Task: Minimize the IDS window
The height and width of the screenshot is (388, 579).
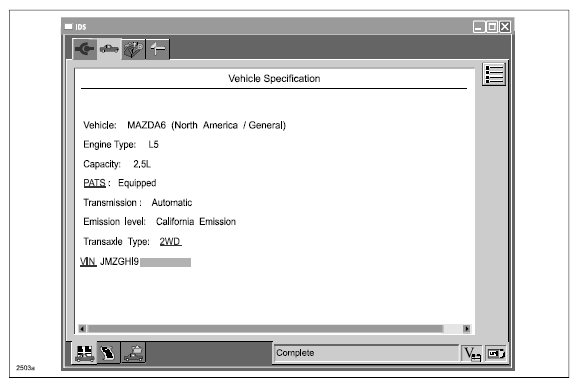Action: [x=479, y=27]
